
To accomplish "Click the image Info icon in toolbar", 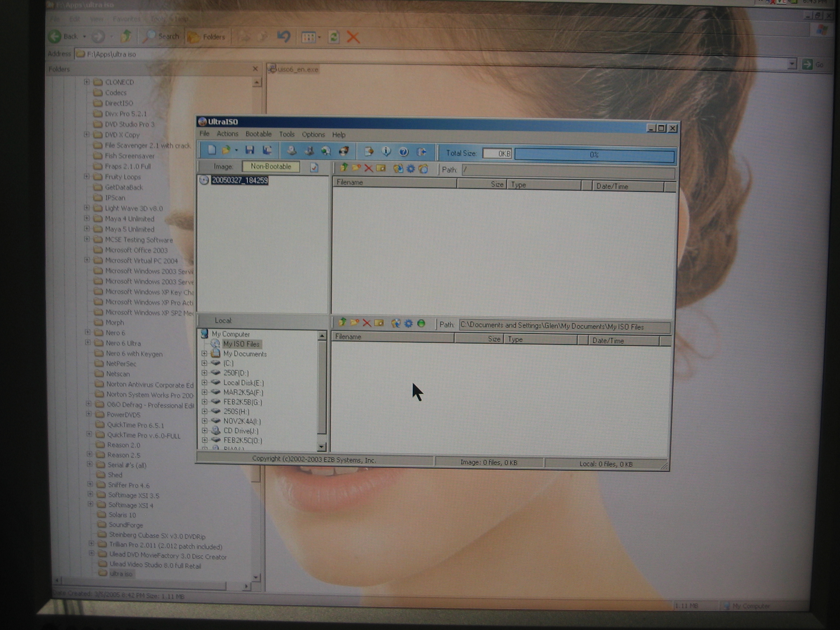I will pyautogui.click(x=386, y=152).
